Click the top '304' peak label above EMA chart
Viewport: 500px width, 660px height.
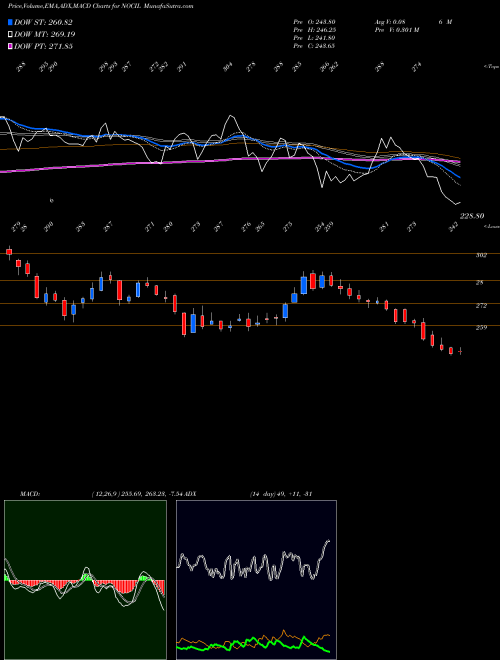click(228, 67)
